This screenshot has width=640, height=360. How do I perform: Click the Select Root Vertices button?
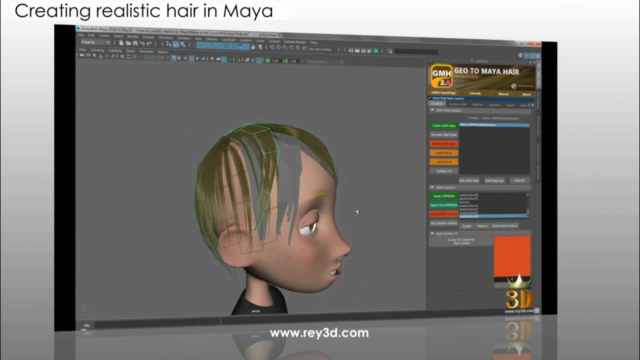[x=504, y=226]
